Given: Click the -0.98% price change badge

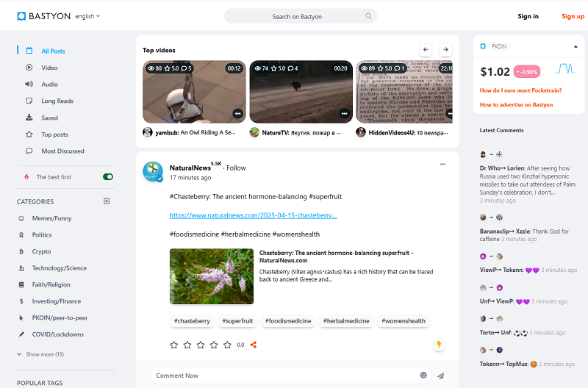Looking at the screenshot, I should 527,71.
